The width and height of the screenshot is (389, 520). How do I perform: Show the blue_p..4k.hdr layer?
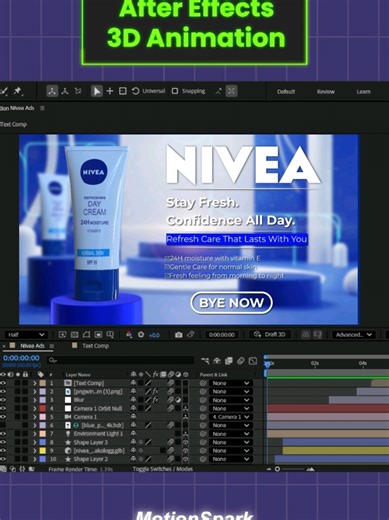3,425
